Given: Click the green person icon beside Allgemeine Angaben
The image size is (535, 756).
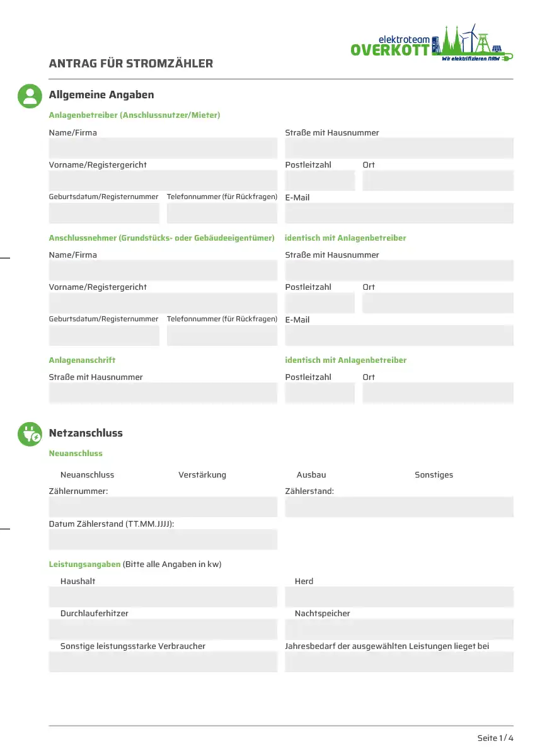Looking at the screenshot, I should (29, 96).
